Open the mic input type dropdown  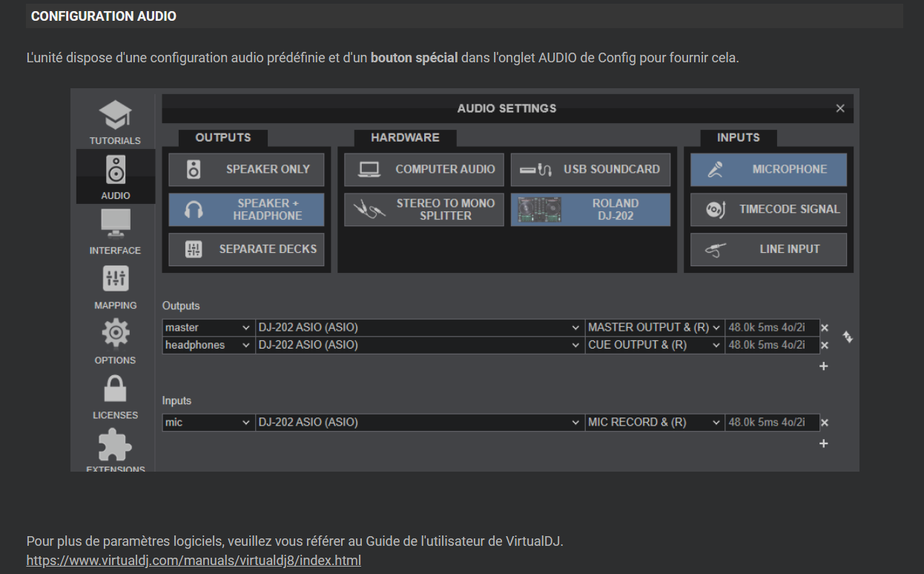click(208, 423)
